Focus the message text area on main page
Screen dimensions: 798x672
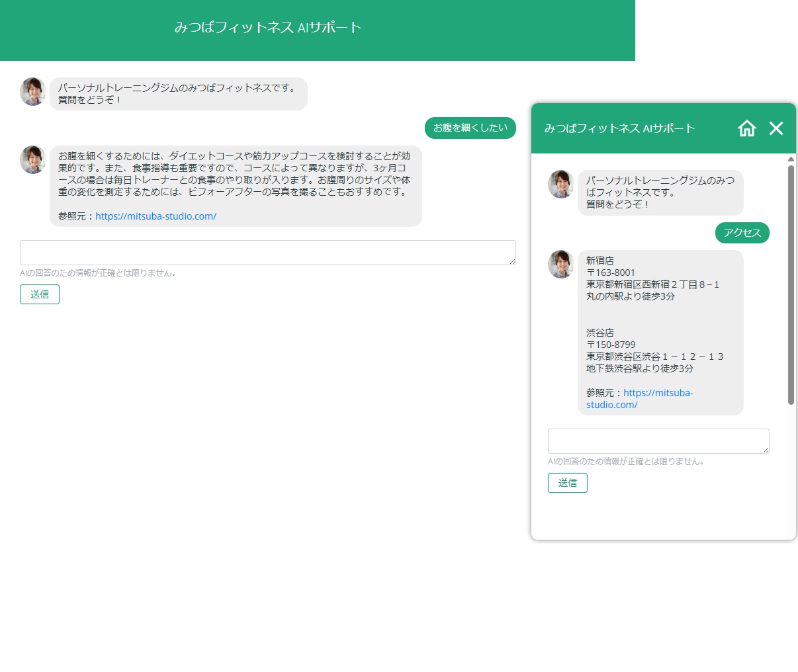pyautogui.click(x=268, y=253)
